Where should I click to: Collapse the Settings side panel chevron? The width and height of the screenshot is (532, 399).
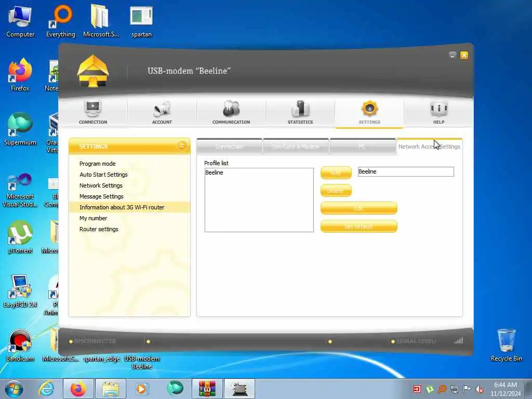(x=182, y=146)
